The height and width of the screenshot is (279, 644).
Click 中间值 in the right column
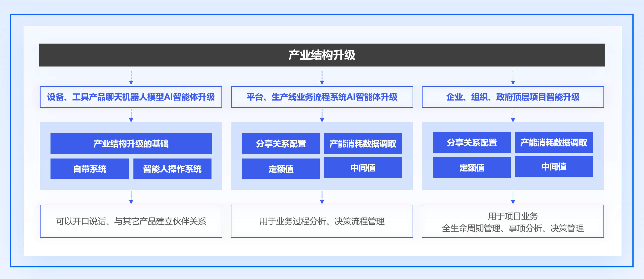(x=553, y=167)
